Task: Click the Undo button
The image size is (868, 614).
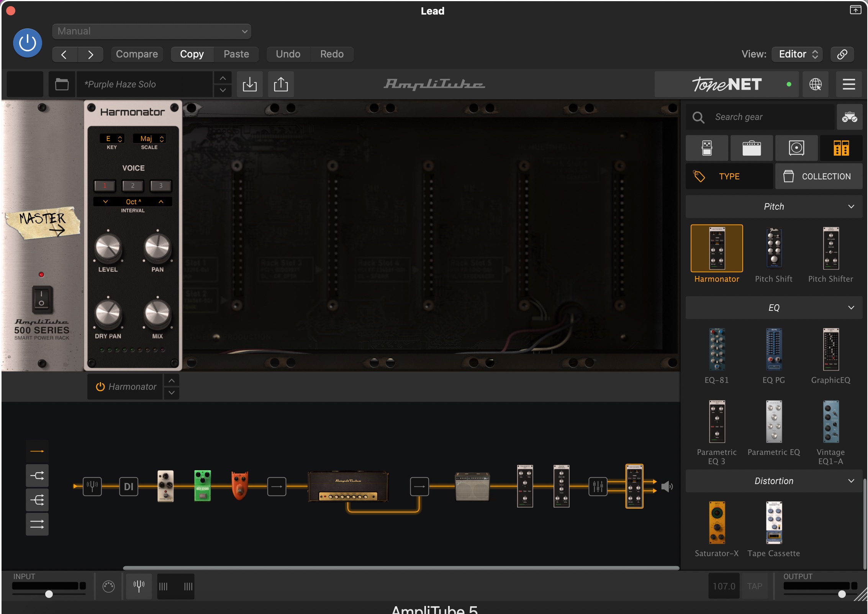Action: point(288,54)
